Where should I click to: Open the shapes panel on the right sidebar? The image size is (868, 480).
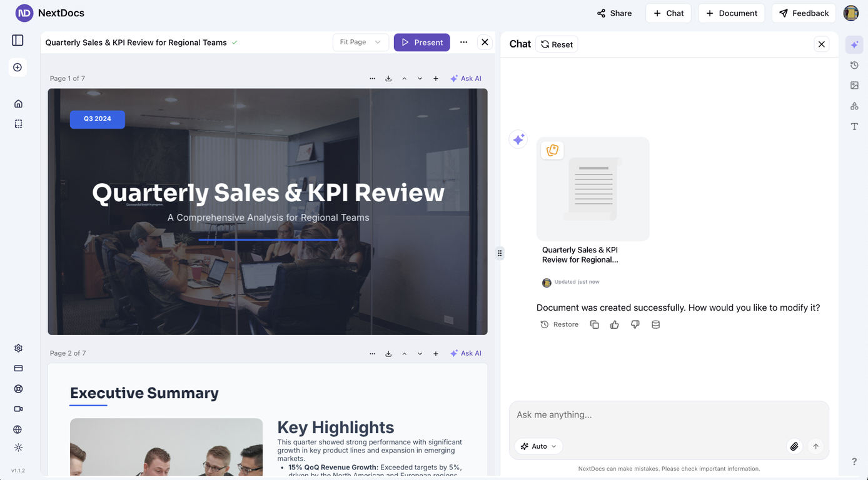pyautogui.click(x=854, y=106)
